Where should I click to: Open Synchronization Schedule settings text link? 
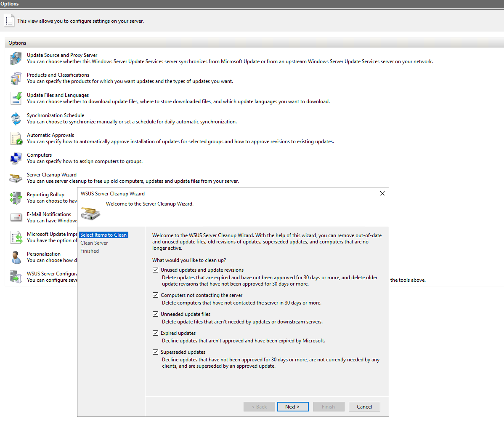56,115
